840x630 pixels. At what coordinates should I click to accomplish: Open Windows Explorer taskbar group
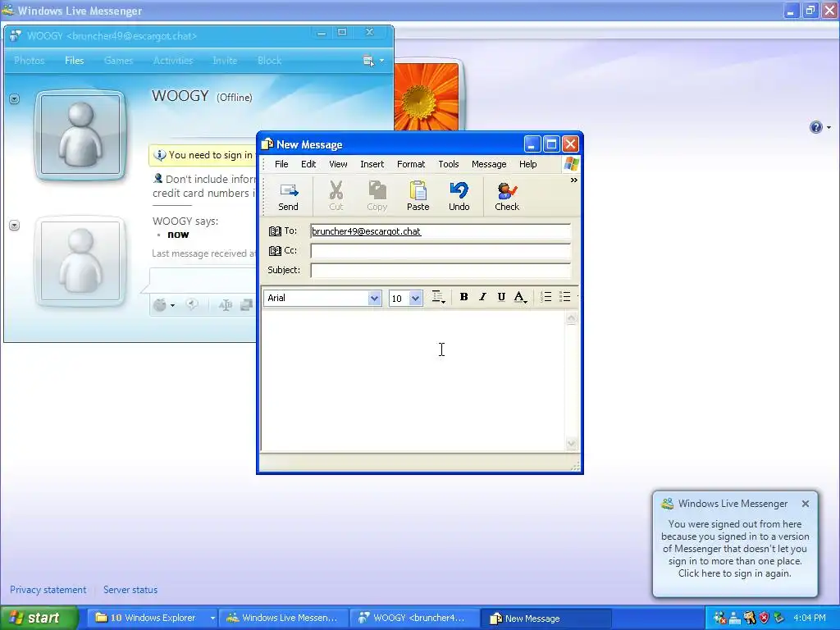[x=152, y=618]
